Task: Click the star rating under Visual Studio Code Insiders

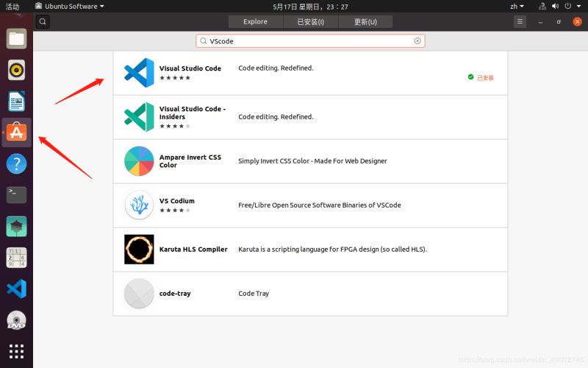Action: point(175,126)
